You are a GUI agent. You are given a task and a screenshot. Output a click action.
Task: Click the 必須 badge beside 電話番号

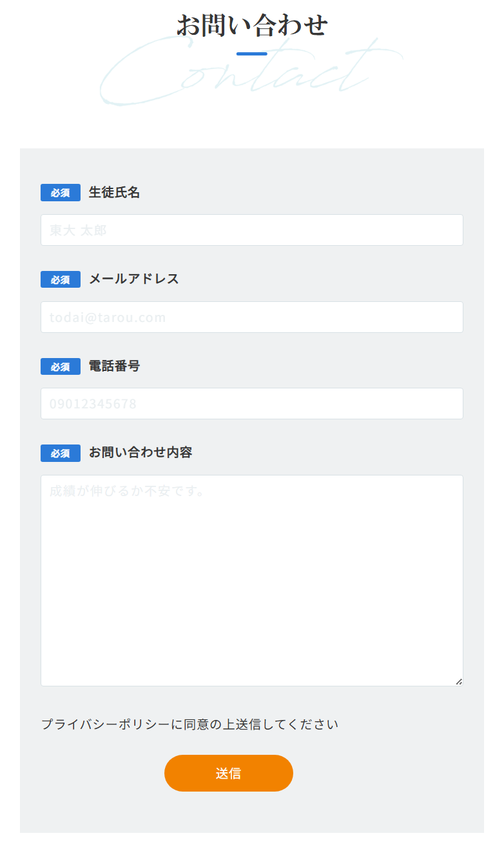[61, 366]
